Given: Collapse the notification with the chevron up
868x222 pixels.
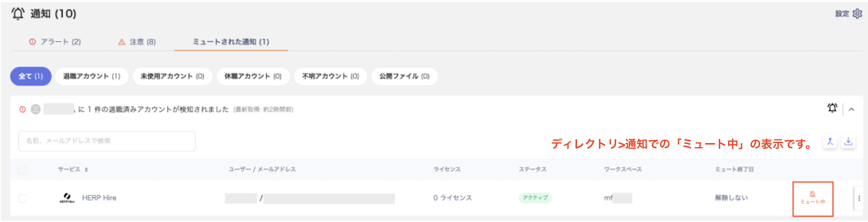Looking at the screenshot, I should [852, 109].
